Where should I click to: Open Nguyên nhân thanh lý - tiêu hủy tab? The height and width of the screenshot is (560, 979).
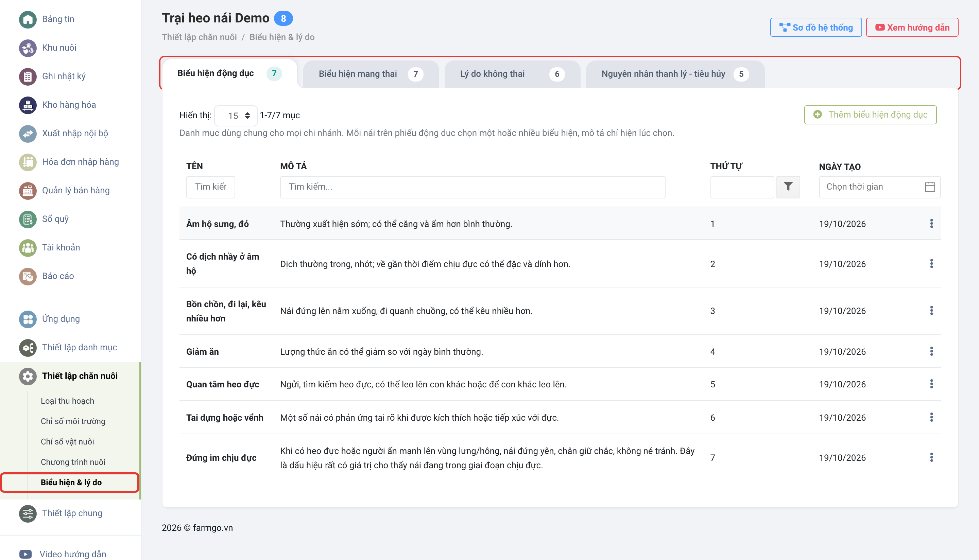(675, 74)
